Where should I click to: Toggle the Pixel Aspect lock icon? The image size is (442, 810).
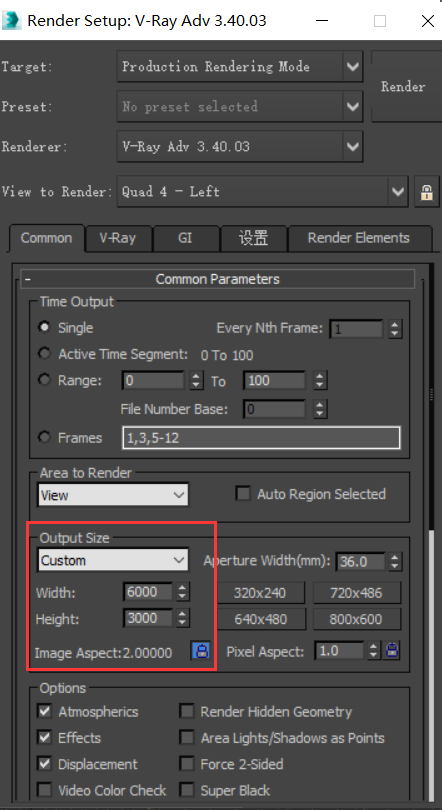[x=392, y=650]
